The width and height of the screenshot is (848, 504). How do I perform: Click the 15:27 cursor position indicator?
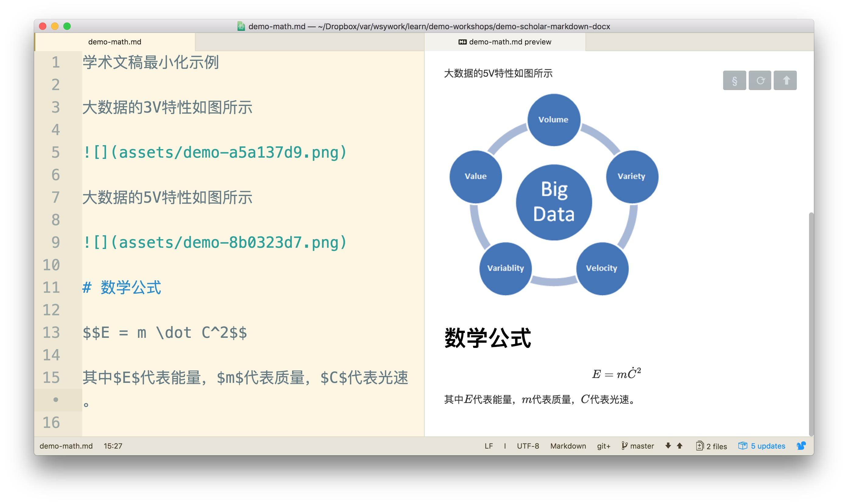click(x=113, y=446)
